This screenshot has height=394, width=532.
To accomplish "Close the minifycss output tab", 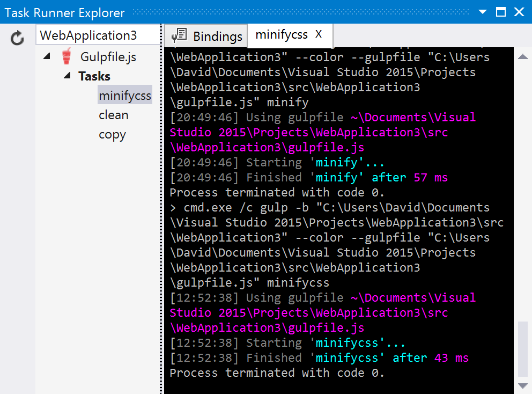I will [318, 34].
